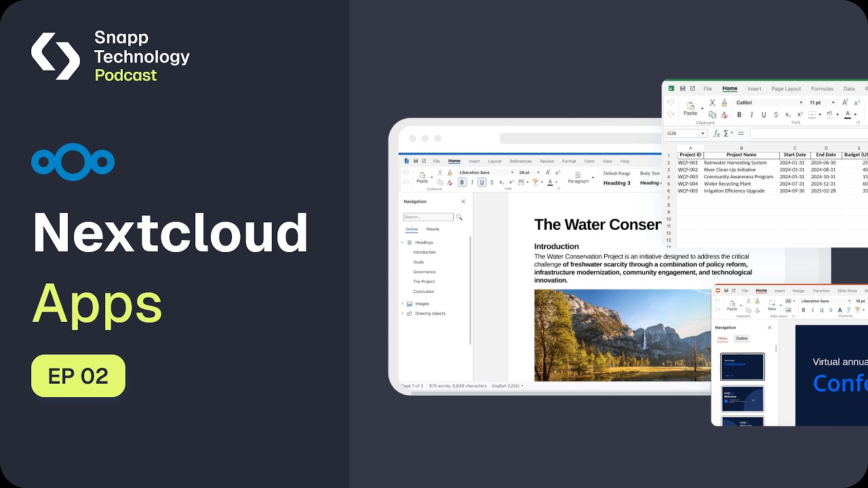Click the superscript icon in the document editor
Viewport: 868px width, 488px height.
tap(511, 182)
